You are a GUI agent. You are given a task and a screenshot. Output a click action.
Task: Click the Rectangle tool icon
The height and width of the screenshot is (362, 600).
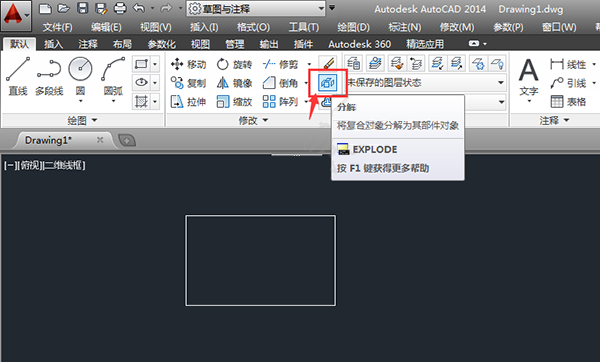click(141, 64)
